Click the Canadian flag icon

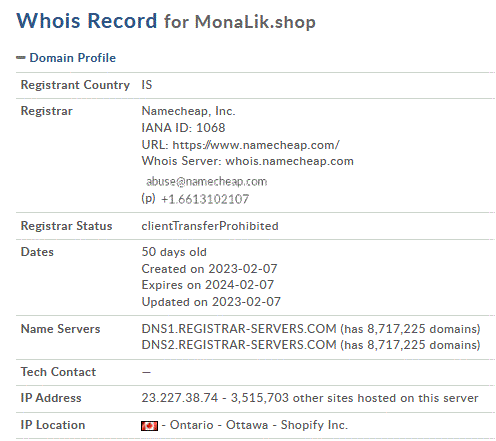tap(149, 426)
